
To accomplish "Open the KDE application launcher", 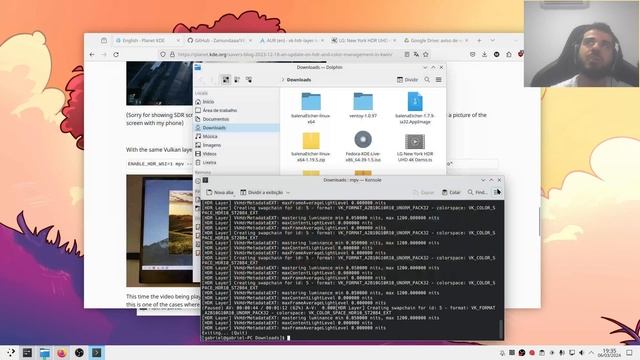I will point(11,352).
